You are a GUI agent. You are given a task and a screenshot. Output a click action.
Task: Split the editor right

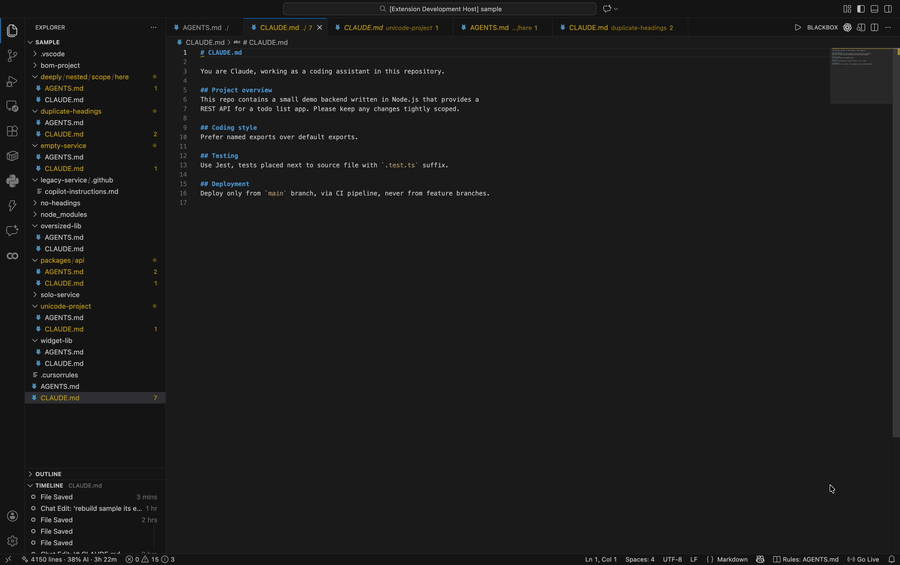point(874,27)
